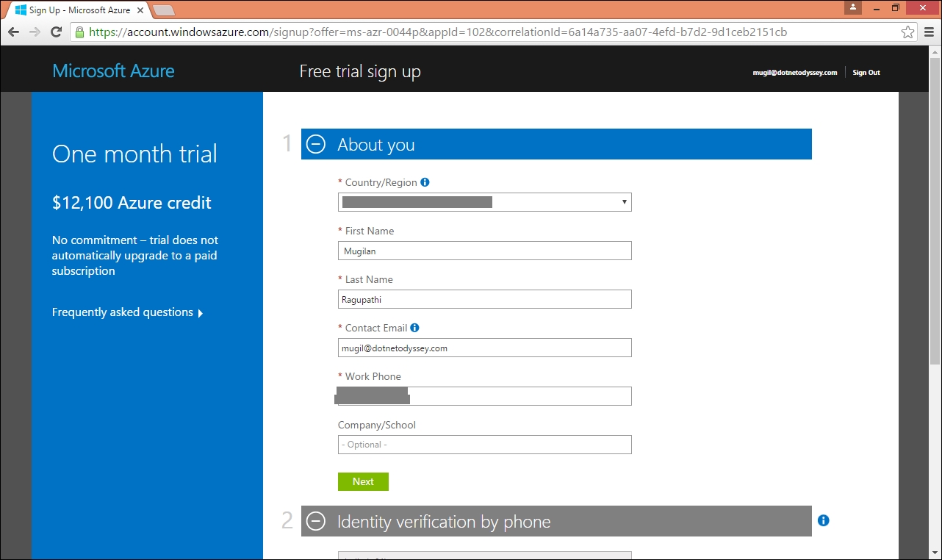The height and width of the screenshot is (560, 942).
Task: Click the green Next button
Action: point(363,481)
